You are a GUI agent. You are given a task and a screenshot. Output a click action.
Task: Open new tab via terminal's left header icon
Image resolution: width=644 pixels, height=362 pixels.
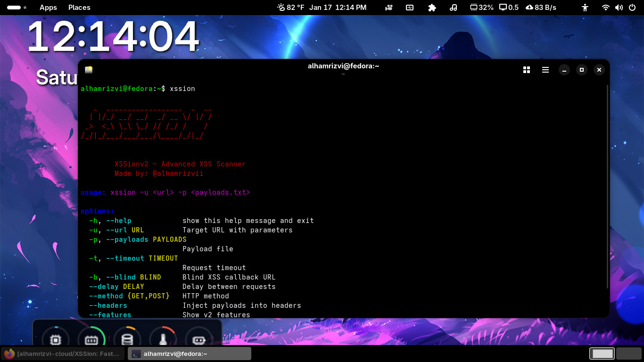coord(89,70)
